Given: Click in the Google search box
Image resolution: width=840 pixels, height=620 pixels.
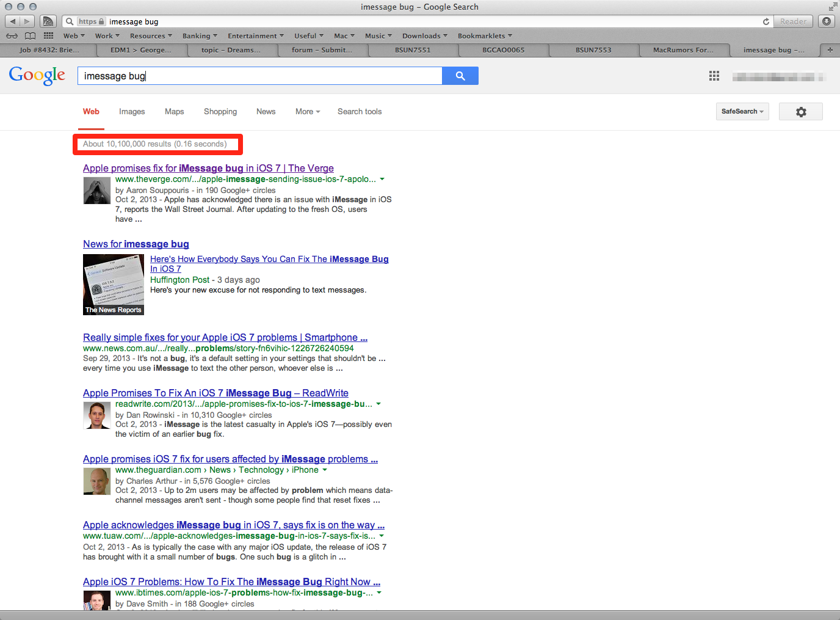Looking at the screenshot, I should [259, 76].
